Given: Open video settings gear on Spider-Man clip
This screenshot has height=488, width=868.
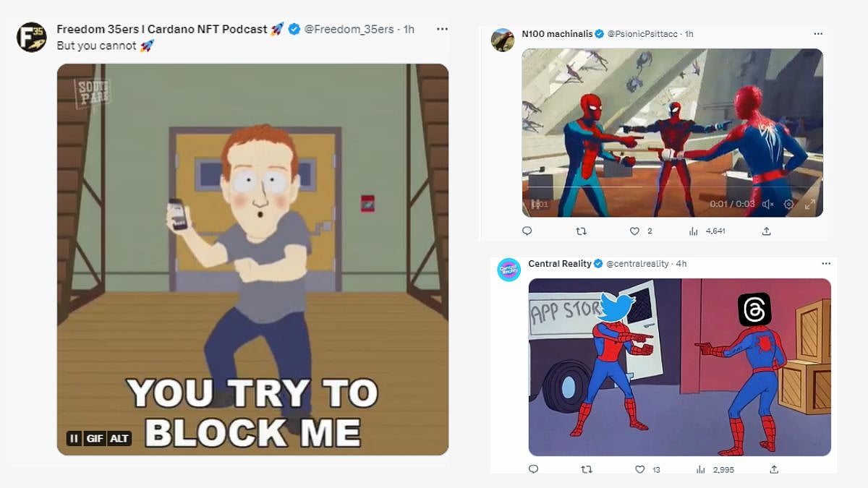Looking at the screenshot, I should tap(789, 205).
